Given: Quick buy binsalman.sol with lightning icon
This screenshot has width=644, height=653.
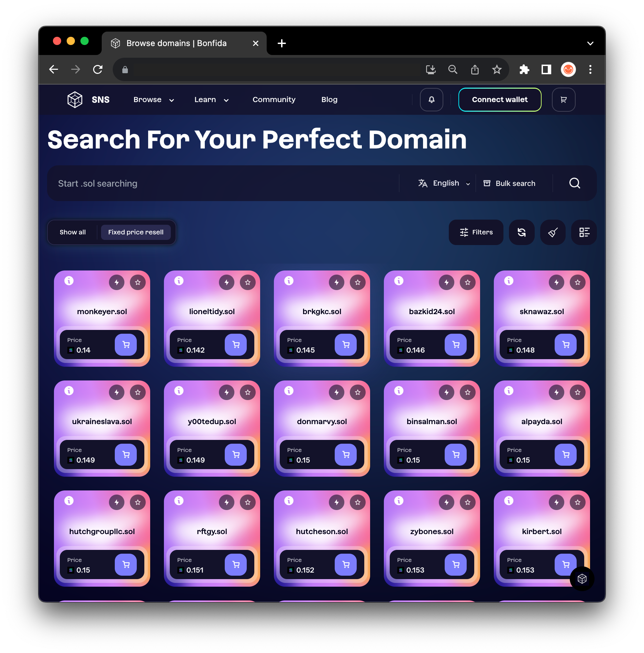Looking at the screenshot, I should (x=446, y=392).
